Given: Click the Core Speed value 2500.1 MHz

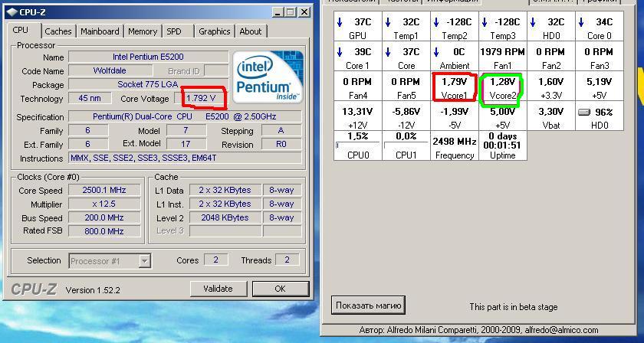Looking at the screenshot, I should click(104, 190).
